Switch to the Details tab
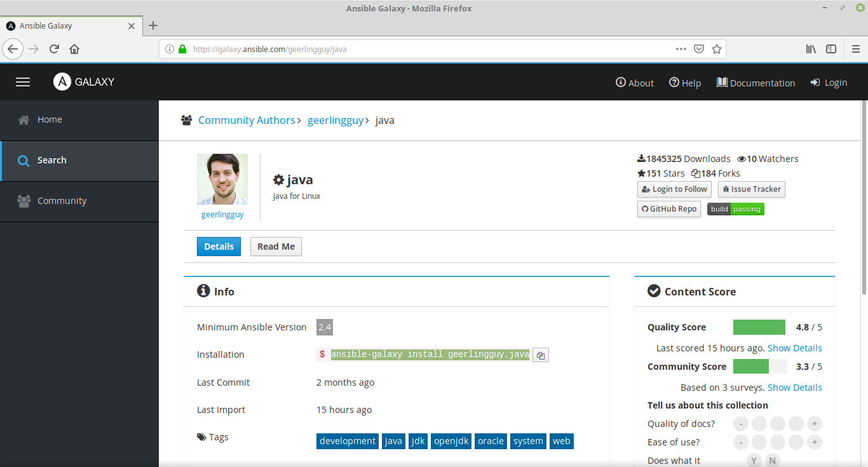 pos(219,247)
